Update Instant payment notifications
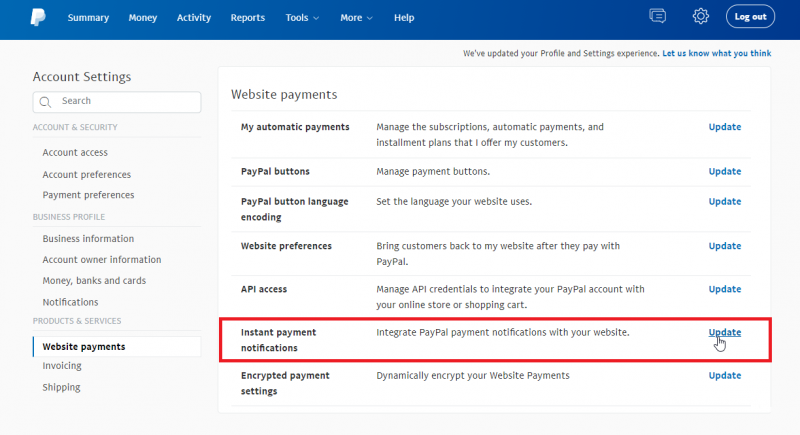Viewport: 800px width, 435px height. [724, 332]
